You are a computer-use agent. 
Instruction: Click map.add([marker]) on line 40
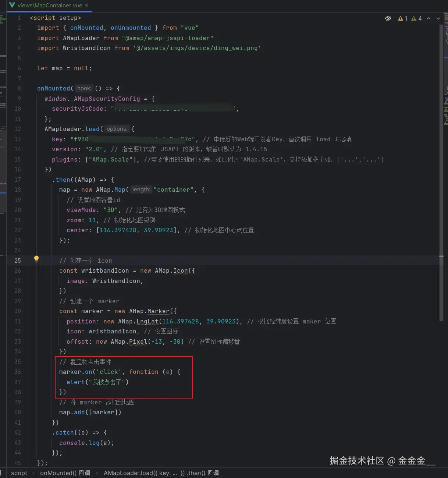[90, 413]
